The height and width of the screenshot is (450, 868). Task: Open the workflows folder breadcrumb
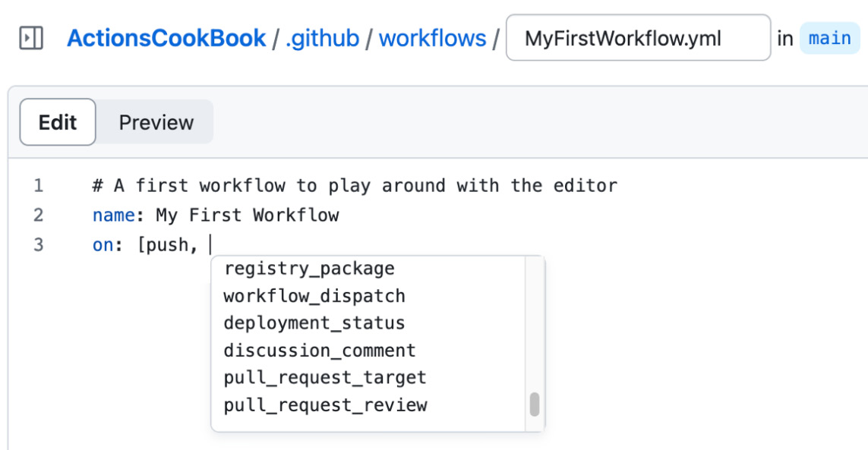click(x=432, y=38)
